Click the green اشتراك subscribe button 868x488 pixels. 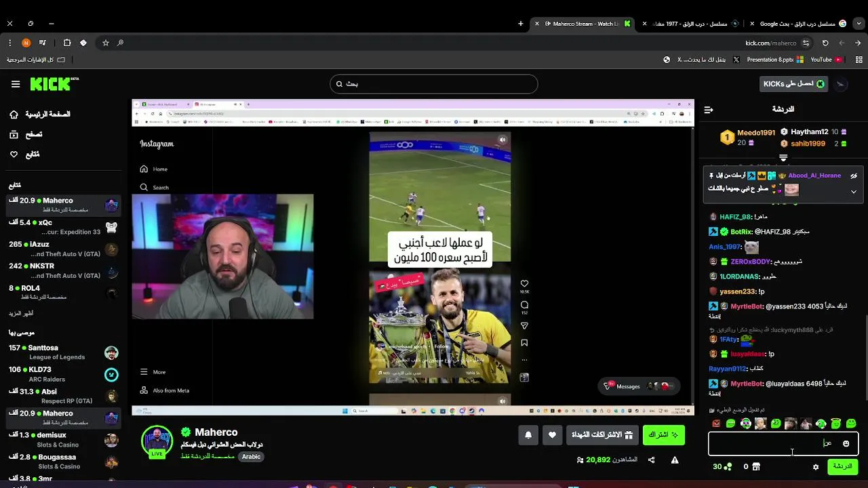[x=663, y=435]
